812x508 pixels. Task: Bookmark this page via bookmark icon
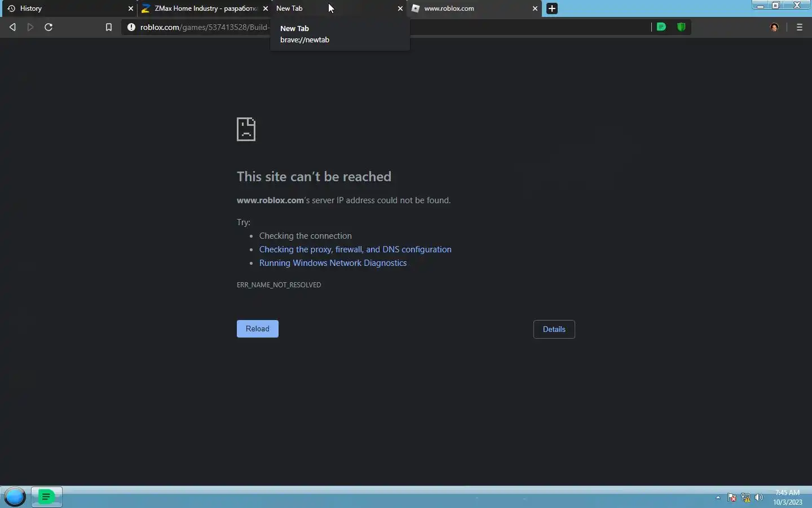coord(109,27)
